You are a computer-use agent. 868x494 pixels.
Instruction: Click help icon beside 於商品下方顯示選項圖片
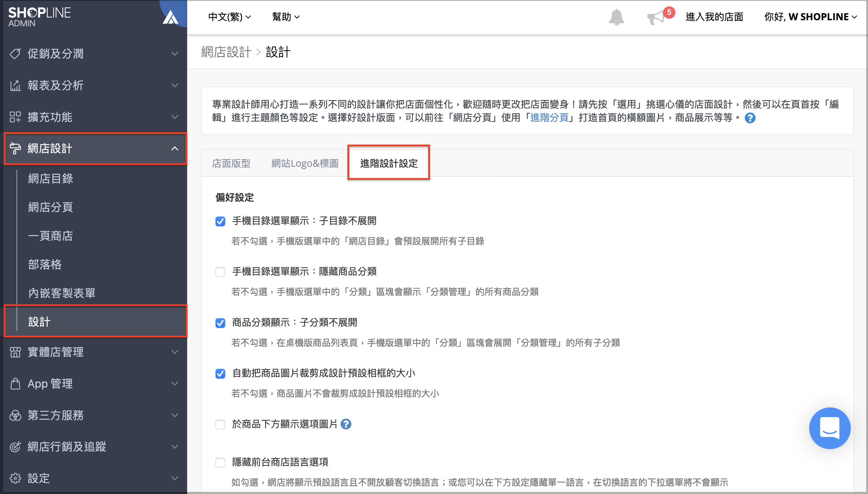pos(346,424)
